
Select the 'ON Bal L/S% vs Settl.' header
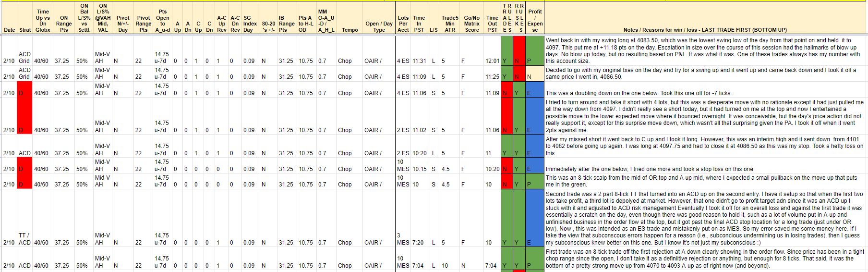coord(84,18)
